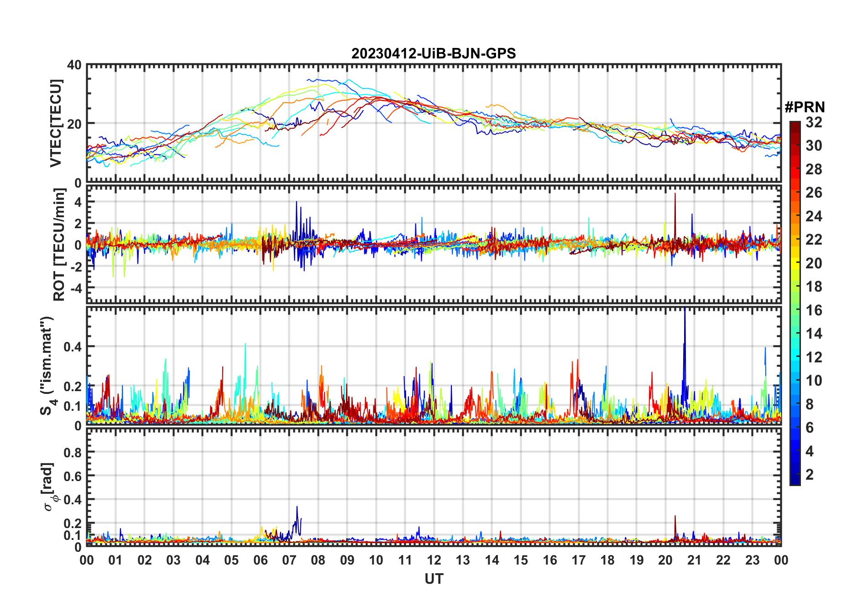This screenshot has height=607, width=868.
Task: Click UT axis hour label 15
Action: click(521, 560)
